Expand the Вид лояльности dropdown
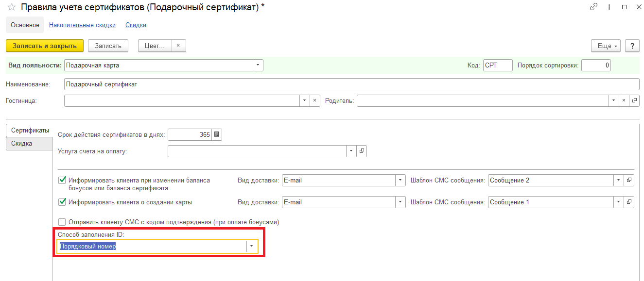 point(258,65)
